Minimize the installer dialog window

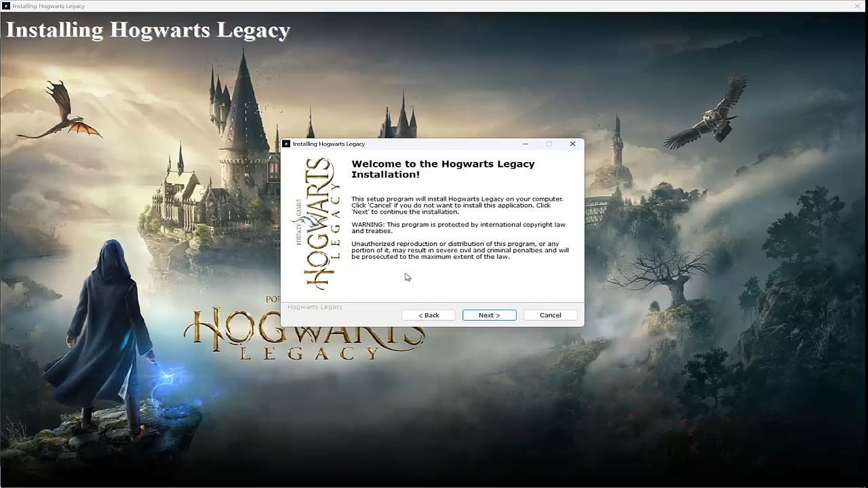click(x=526, y=144)
